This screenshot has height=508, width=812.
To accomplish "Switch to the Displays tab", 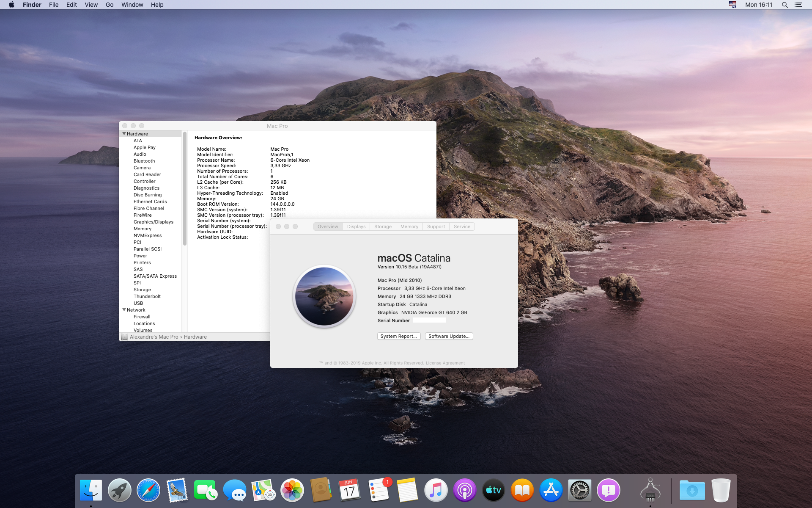I will pos(356,226).
